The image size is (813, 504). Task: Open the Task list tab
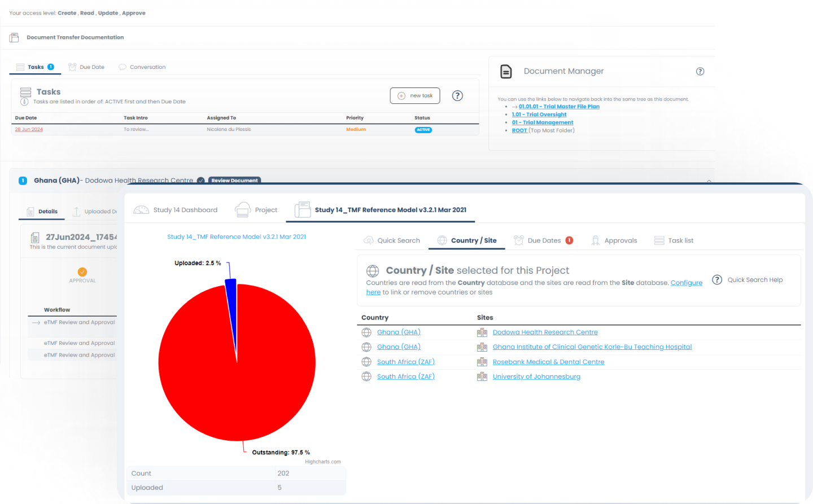click(x=674, y=240)
